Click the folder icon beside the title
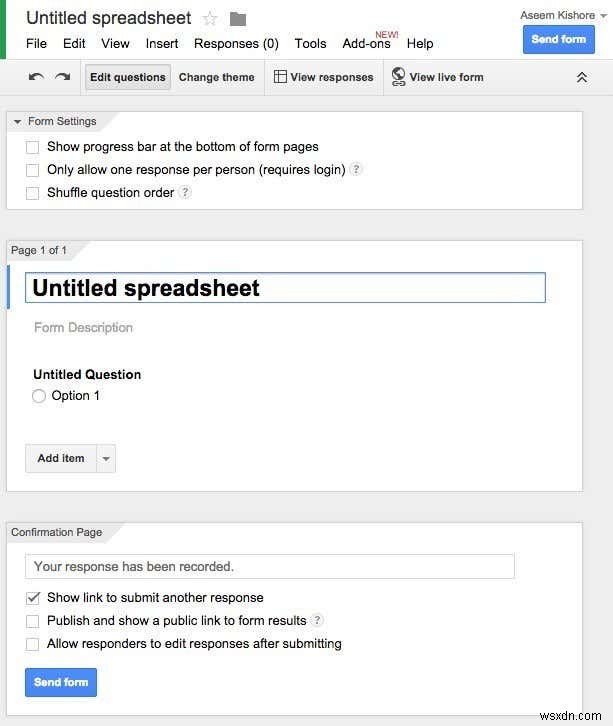Image resolution: width=613 pixels, height=726 pixels. tap(237, 19)
